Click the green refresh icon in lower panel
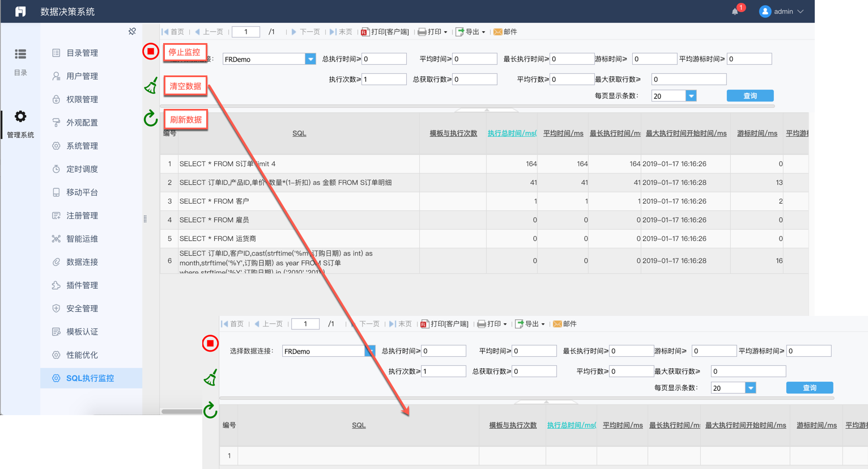The height and width of the screenshot is (469, 868). (x=210, y=410)
